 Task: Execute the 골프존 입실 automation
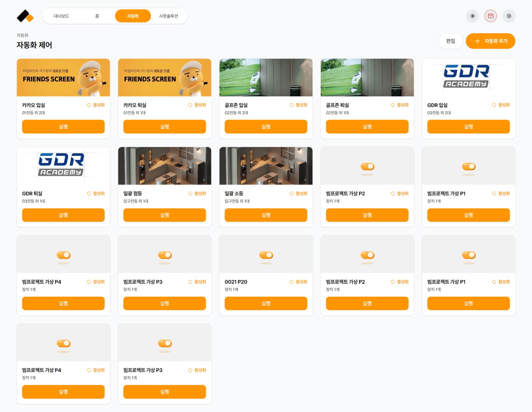(266, 127)
